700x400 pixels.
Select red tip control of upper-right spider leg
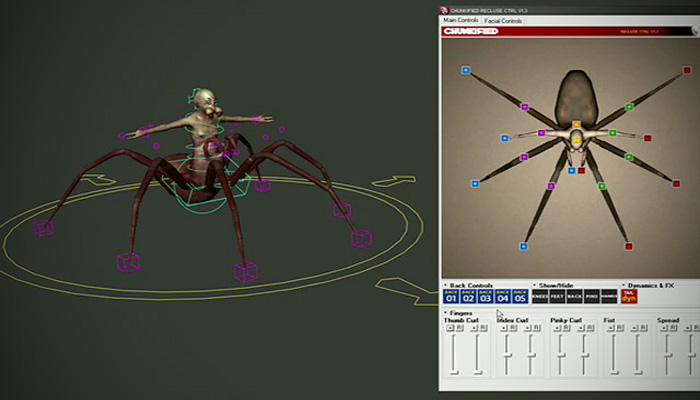[687, 70]
